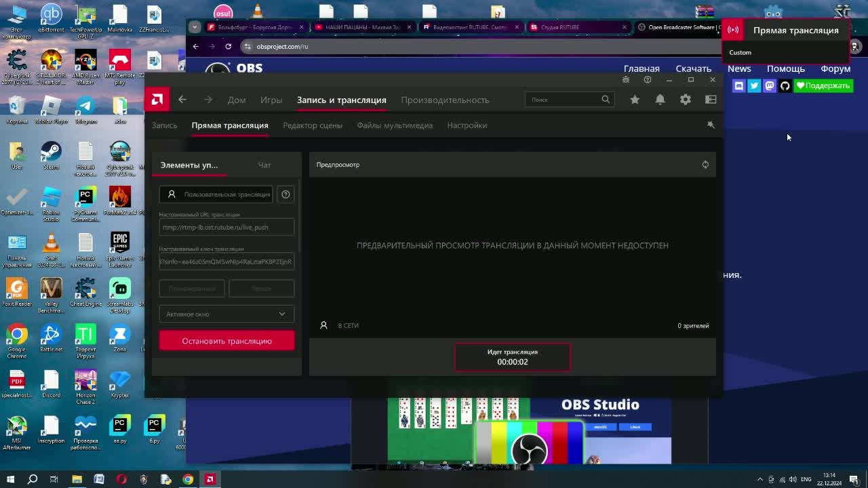
Task: Click the AMD logo in AMD Software
Action: click(157, 100)
